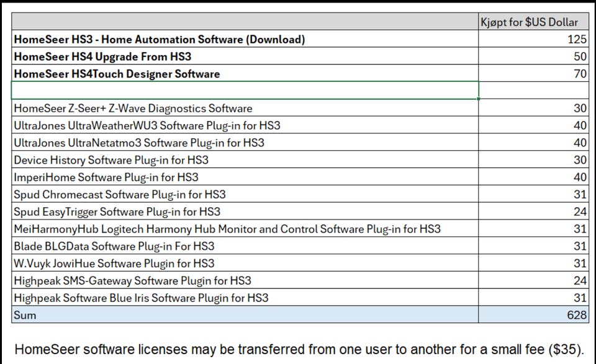Click the Spud EasyTrigger Software Plug-in cell
Screen dimensions: 596x364
245,211
